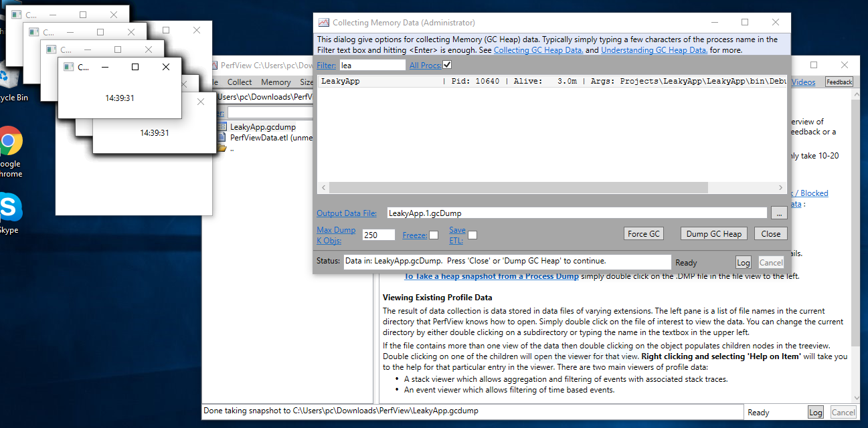
Task: Click the parent directory folder icon
Action: pos(222,148)
